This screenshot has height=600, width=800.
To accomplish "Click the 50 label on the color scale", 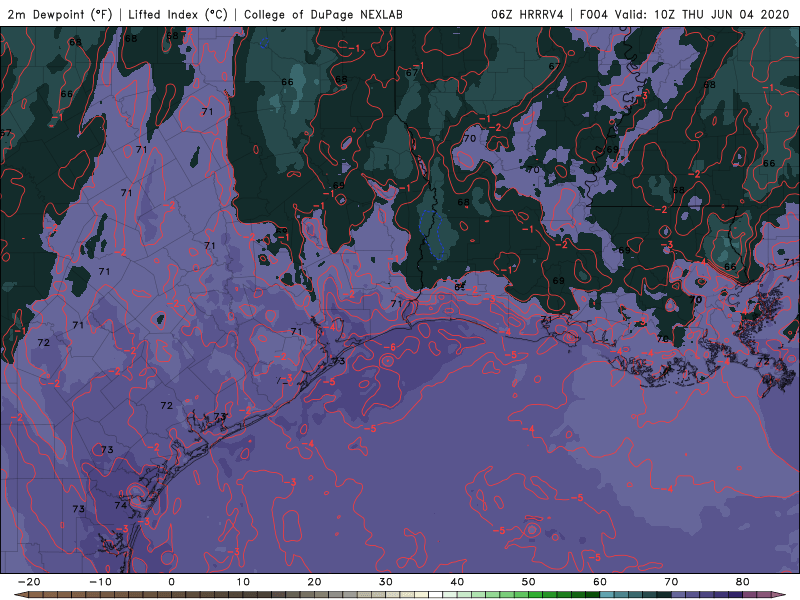I will [x=529, y=582].
